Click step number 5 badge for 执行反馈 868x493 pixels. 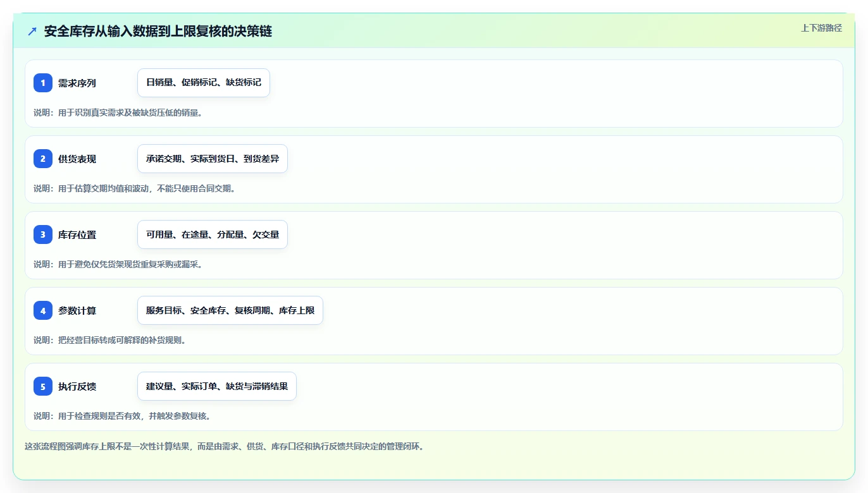click(43, 386)
